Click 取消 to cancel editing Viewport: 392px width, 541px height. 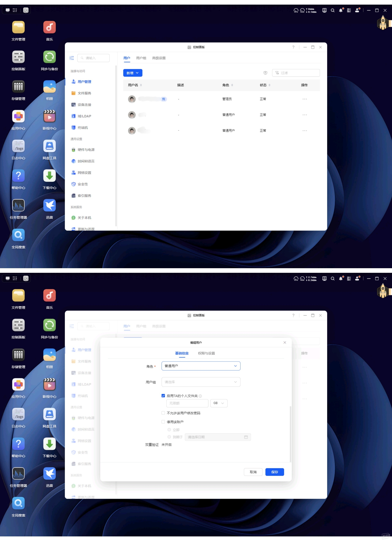click(x=253, y=472)
